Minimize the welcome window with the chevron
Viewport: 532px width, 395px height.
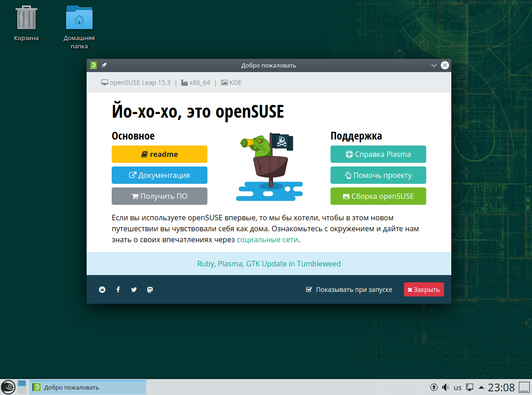point(434,65)
